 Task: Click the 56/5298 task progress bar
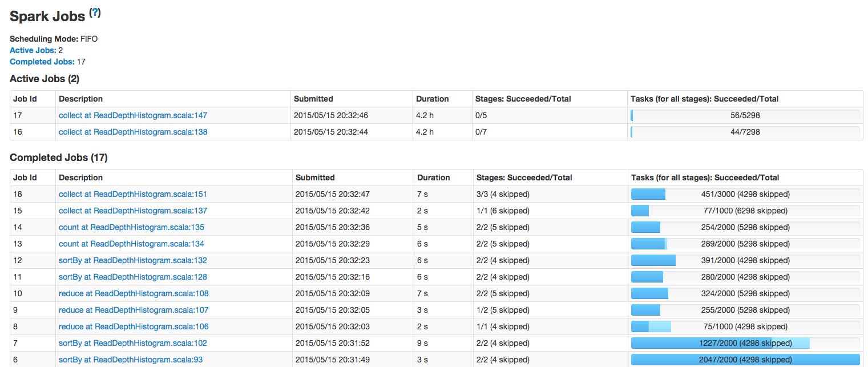click(x=745, y=115)
